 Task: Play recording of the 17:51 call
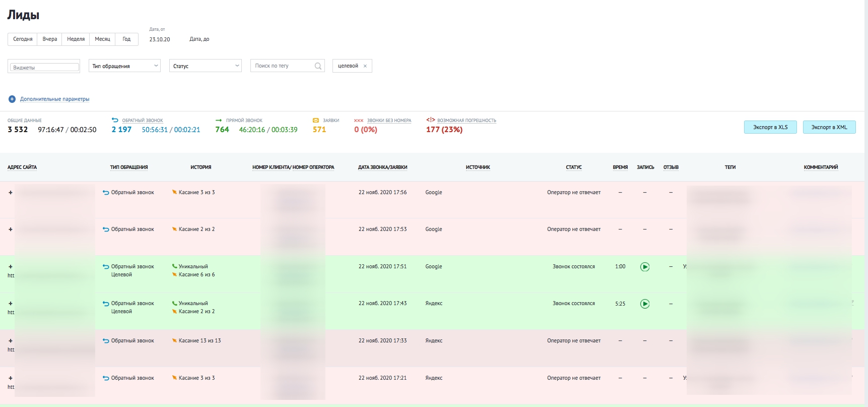(645, 267)
